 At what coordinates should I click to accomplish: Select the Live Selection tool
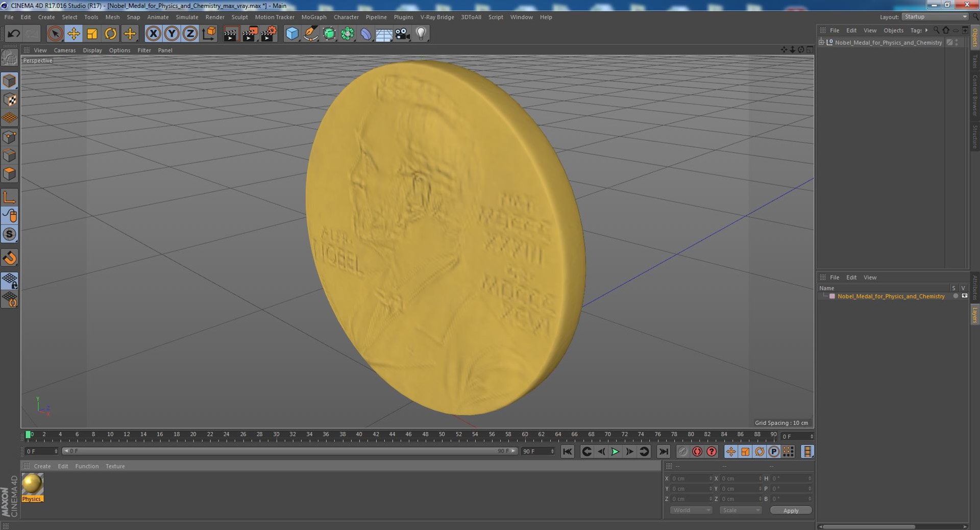pyautogui.click(x=55, y=34)
